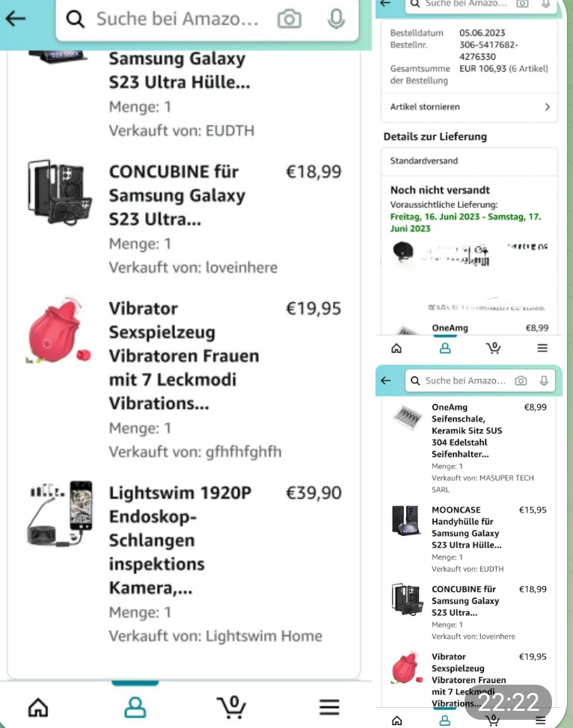Tap the Artikel stornieren row text
This screenshot has width=573, height=728.
(x=425, y=107)
